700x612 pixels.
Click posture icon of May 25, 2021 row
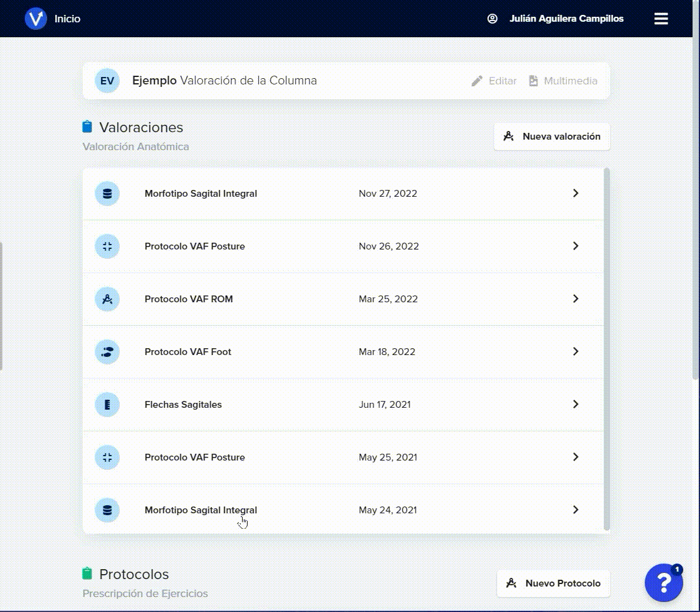click(x=107, y=457)
